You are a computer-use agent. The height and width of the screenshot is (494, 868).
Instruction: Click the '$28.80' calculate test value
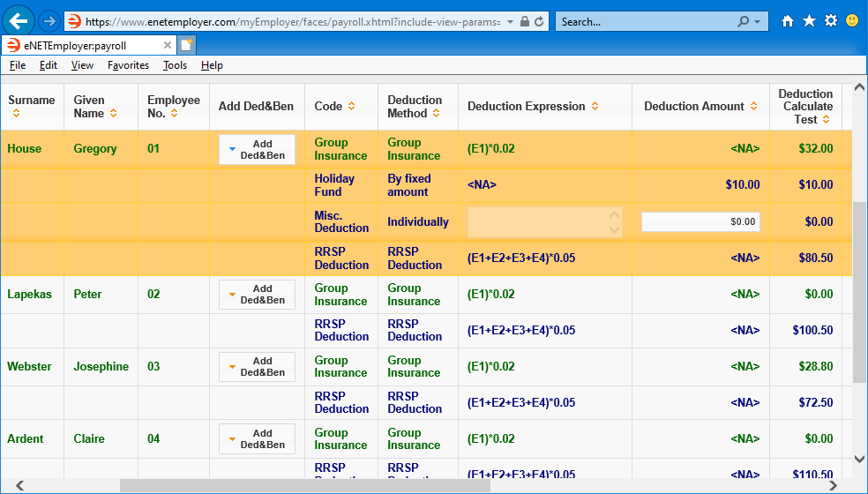(x=816, y=366)
